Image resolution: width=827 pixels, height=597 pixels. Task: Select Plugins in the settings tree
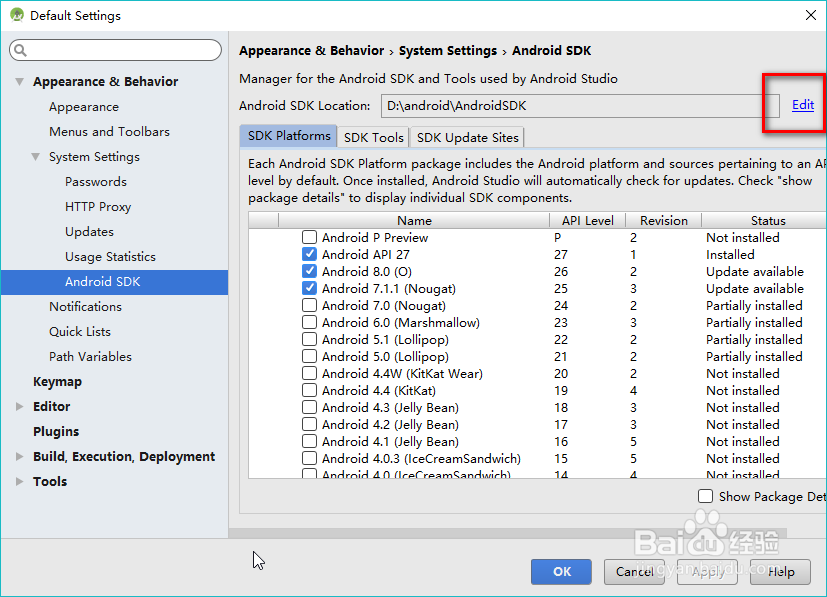click(56, 432)
